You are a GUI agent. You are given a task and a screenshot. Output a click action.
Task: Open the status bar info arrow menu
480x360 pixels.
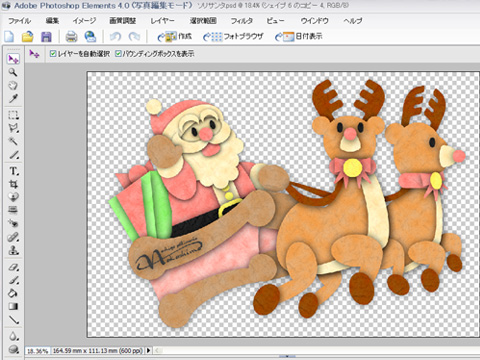[148, 350]
